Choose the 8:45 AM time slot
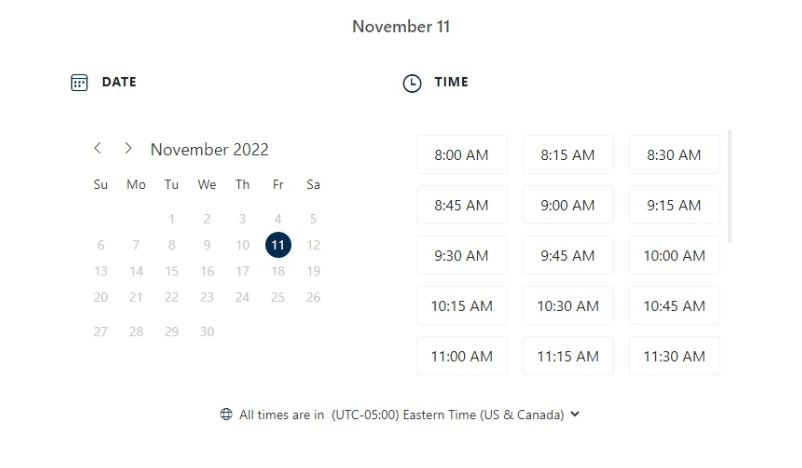Viewport: 802px width, 468px height. (462, 205)
